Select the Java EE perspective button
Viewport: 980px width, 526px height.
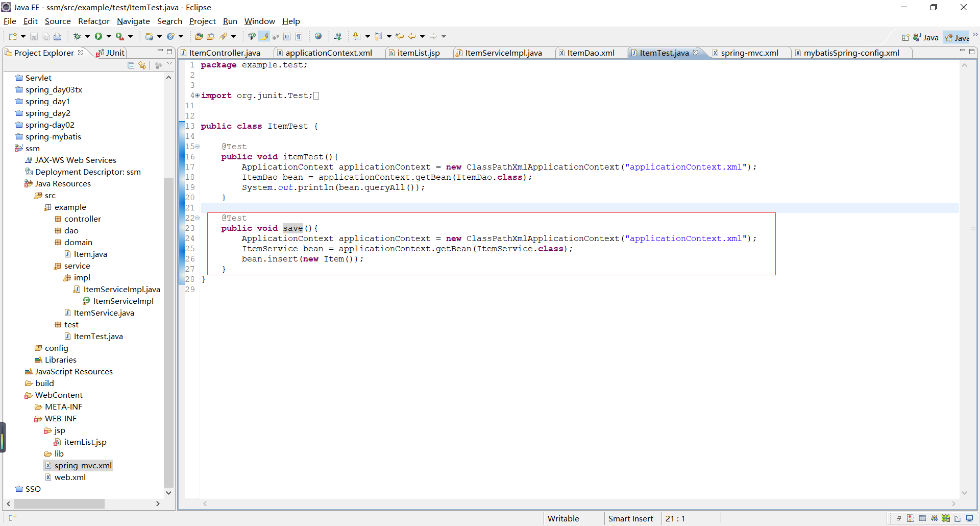coord(957,37)
